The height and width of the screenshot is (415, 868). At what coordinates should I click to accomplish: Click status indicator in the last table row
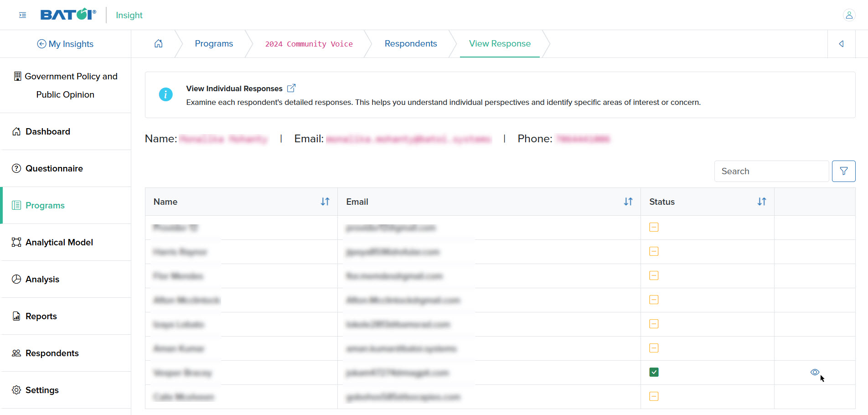pos(654,396)
